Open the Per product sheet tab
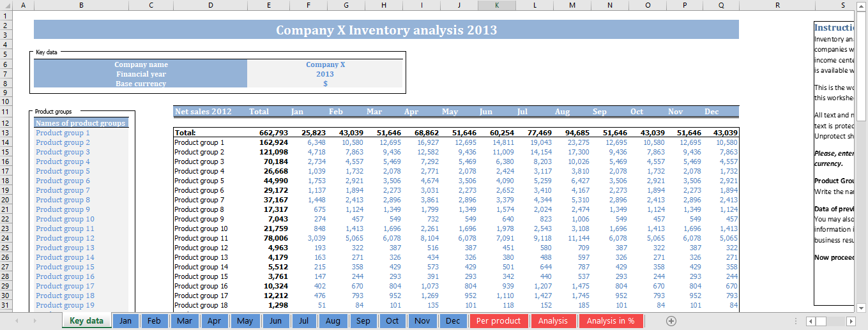Viewport: 868px width, 330px height. pos(498,321)
